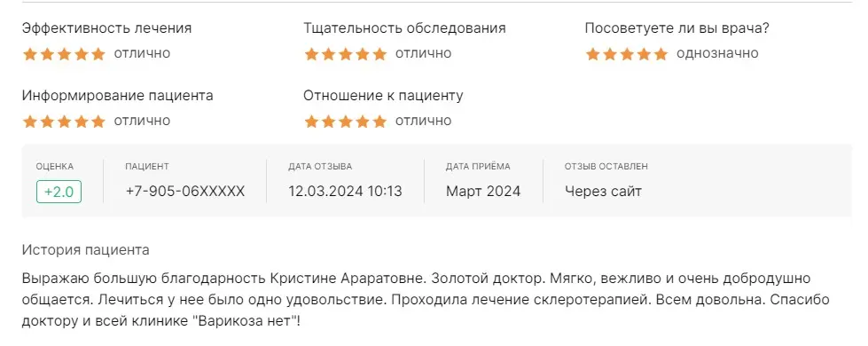Click the Через сайт text
The image size is (868, 346).
click(603, 192)
